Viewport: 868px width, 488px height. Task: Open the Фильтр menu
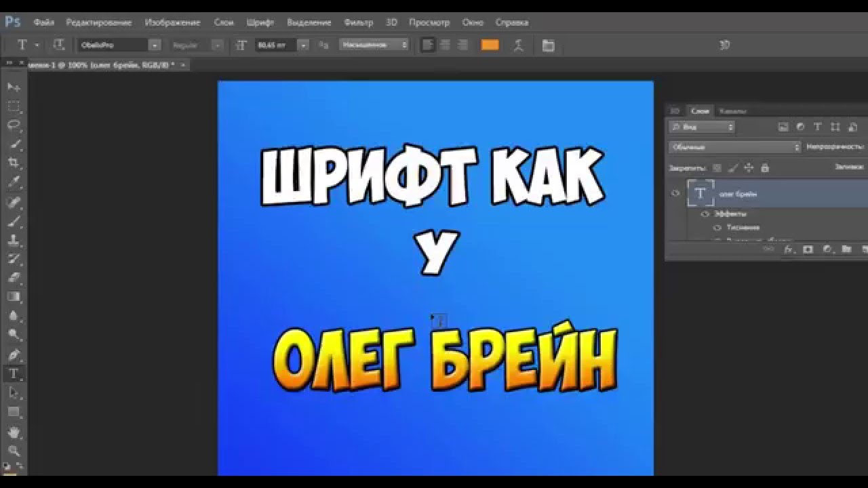359,22
